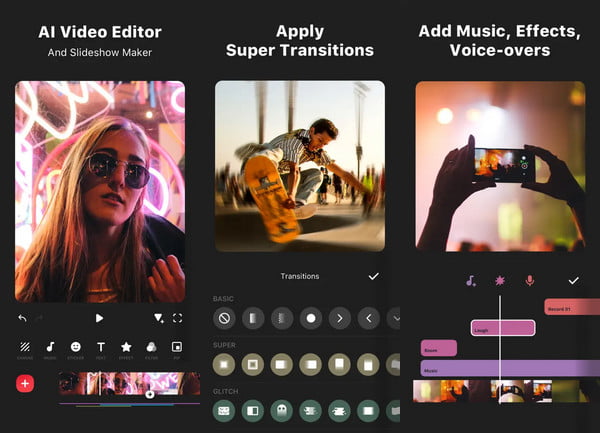Select the outlined pink 'Laugh' effect clip
600x433 pixels.
(x=503, y=328)
